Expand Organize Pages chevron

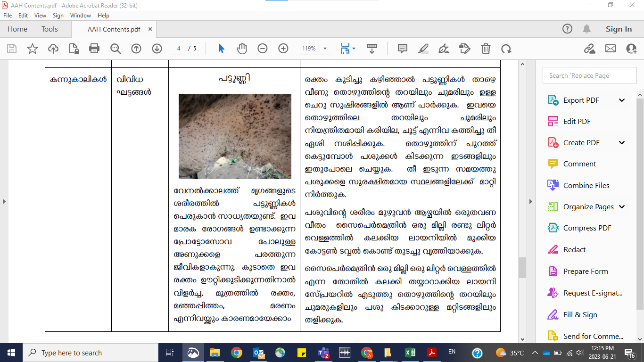click(622, 206)
